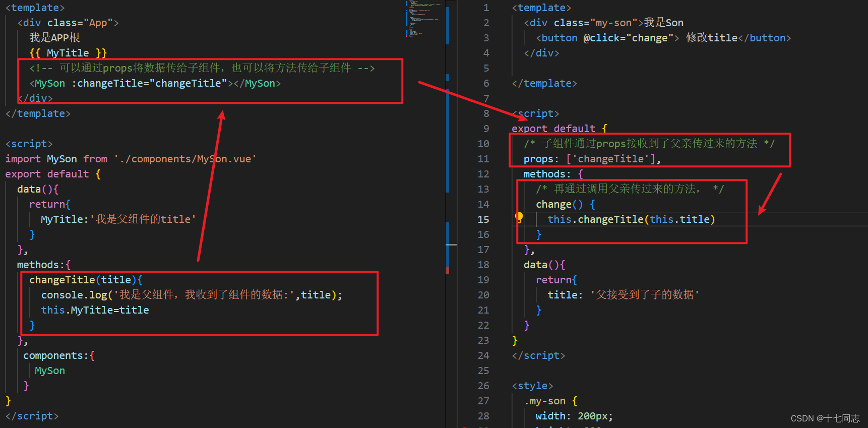868x428 pixels.
Task: Click the {{ MyTitle }} interpolation line
Action: tap(68, 53)
